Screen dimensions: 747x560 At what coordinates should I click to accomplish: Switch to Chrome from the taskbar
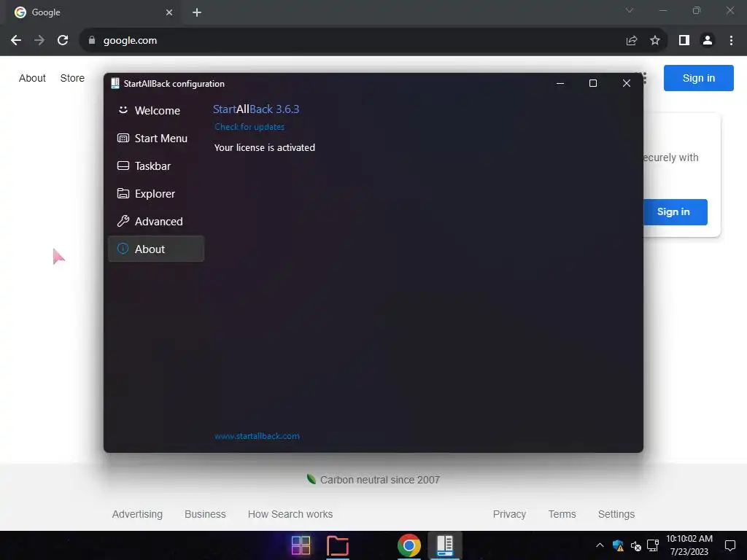409,545
